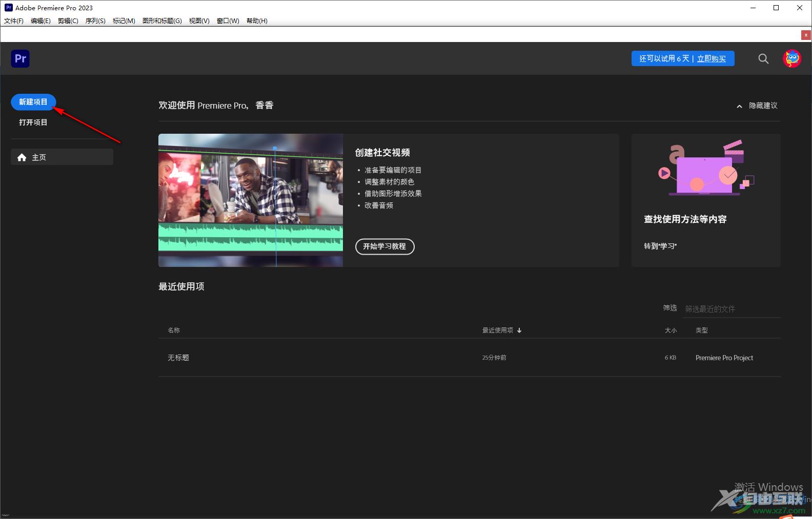
Task: Open the 帮助(H) menu
Action: tap(257, 21)
